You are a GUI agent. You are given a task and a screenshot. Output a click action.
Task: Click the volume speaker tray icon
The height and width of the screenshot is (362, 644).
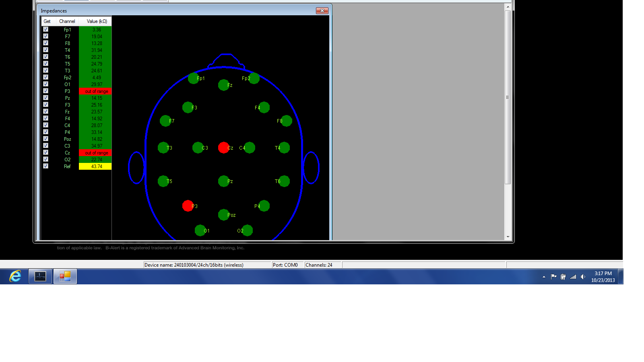coord(583,277)
